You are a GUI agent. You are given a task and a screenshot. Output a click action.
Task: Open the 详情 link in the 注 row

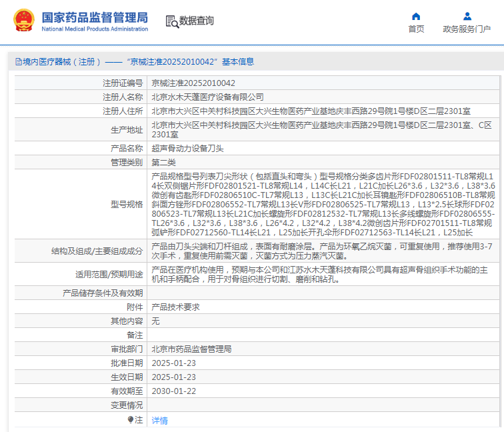160,421
